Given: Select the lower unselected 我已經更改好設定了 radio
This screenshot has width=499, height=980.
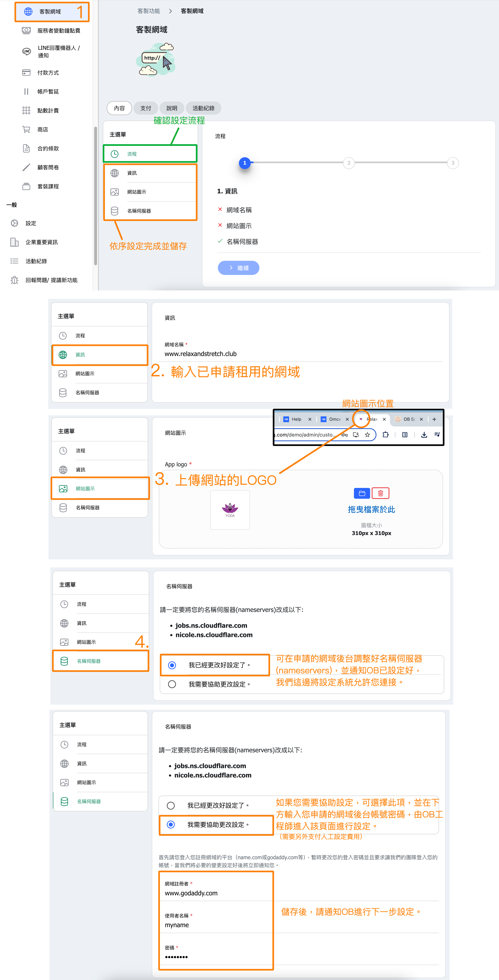Looking at the screenshot, I should 171,805.
